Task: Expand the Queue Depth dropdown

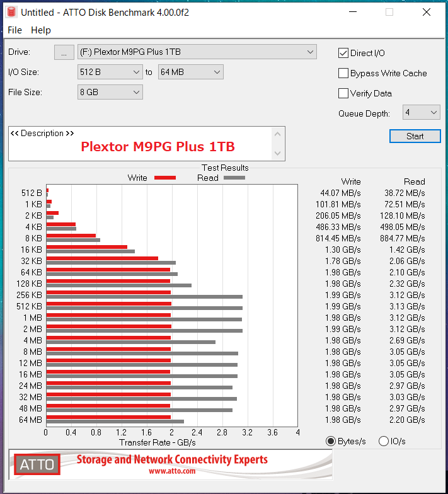Action: point(421,112)
